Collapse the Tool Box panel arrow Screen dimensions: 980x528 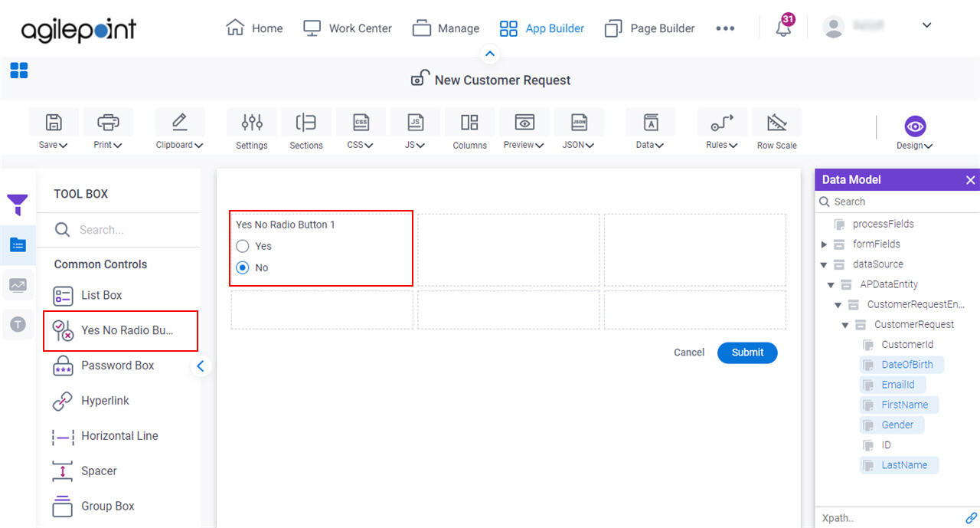click(x=201, y=366)
